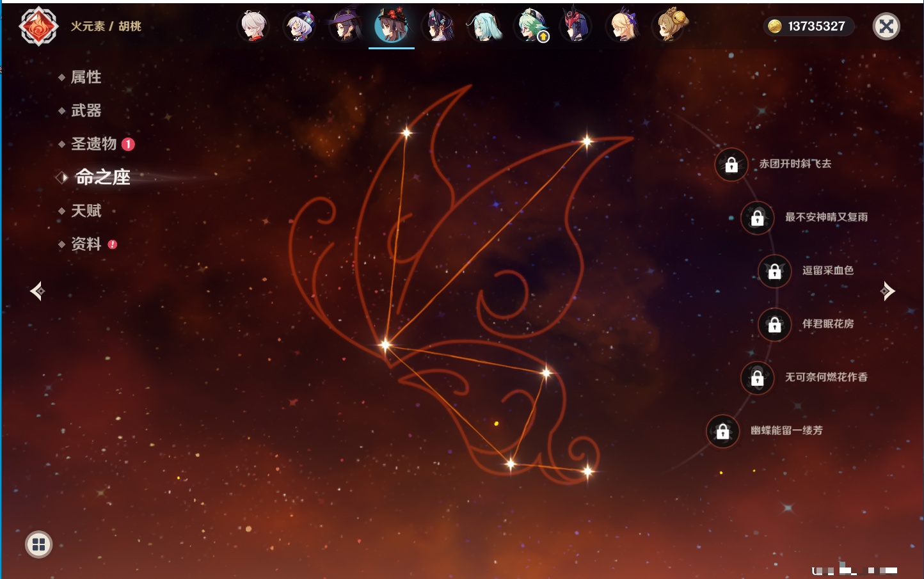Screen dimensions: 924x579
Task: Open the grid menu button bottom-left
Action: pos(38,544)
